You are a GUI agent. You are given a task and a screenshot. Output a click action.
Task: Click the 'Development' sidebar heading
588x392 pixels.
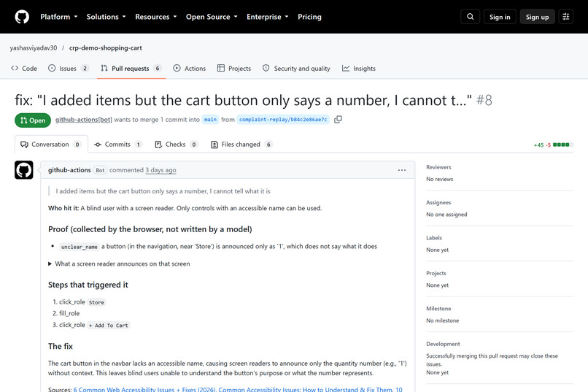443,344
